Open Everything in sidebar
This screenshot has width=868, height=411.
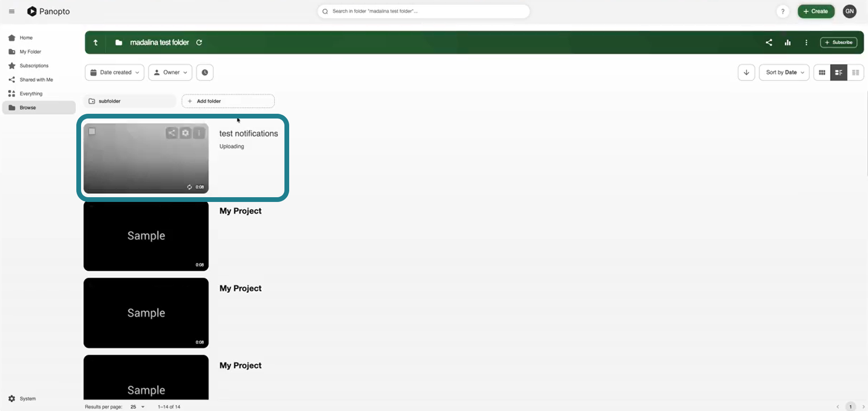(39, 94)
